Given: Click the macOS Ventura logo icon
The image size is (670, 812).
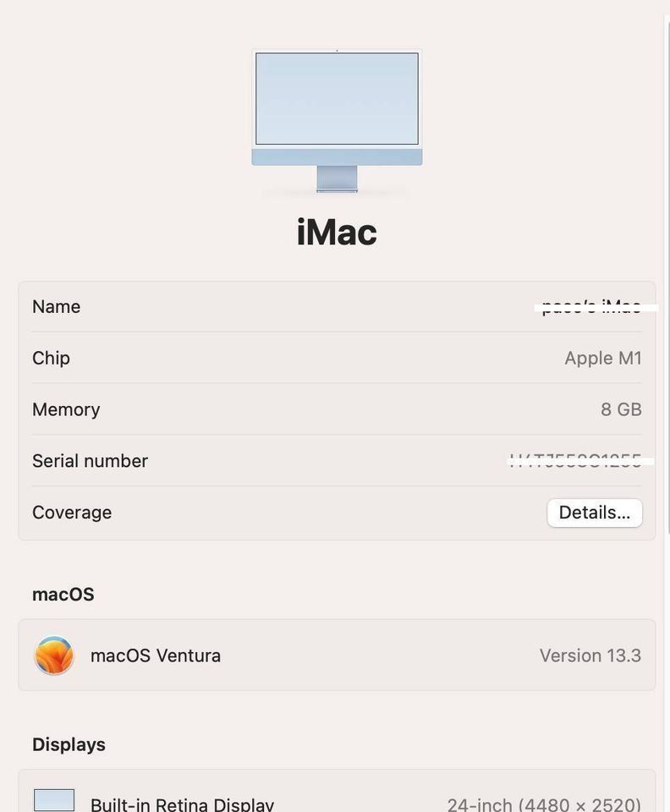Looking at the screenshot, I should 54,655.
